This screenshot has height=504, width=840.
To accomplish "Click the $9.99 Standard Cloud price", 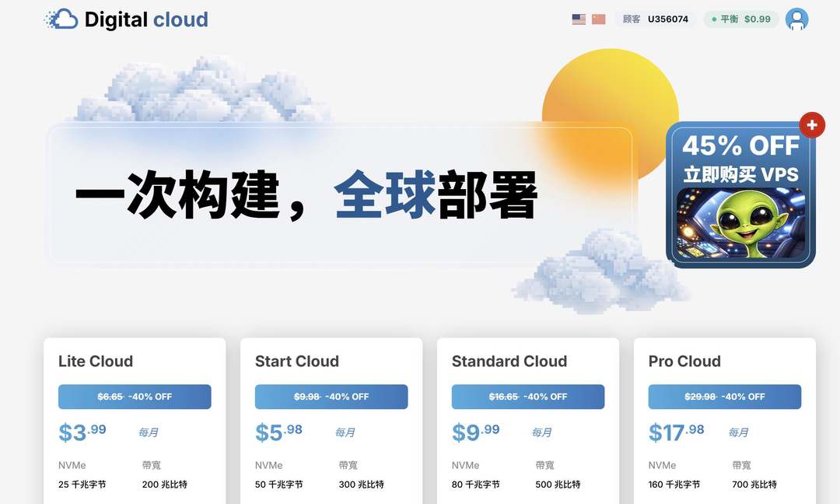I will point(475,432).
